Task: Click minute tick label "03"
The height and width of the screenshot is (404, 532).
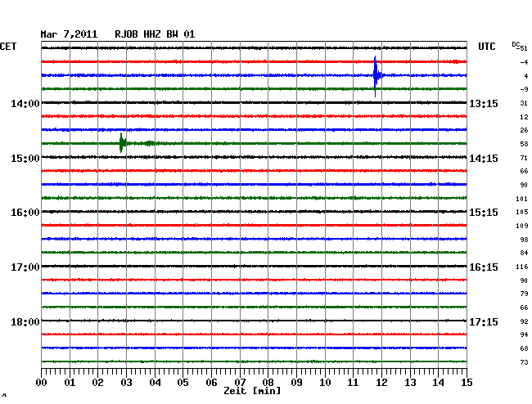Action: 126,383
